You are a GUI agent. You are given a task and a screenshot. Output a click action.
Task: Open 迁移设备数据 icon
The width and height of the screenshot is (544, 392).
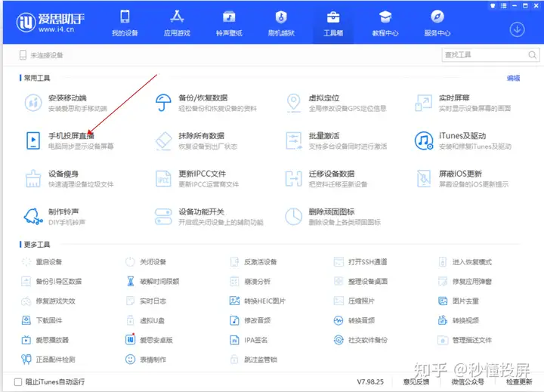293,179
